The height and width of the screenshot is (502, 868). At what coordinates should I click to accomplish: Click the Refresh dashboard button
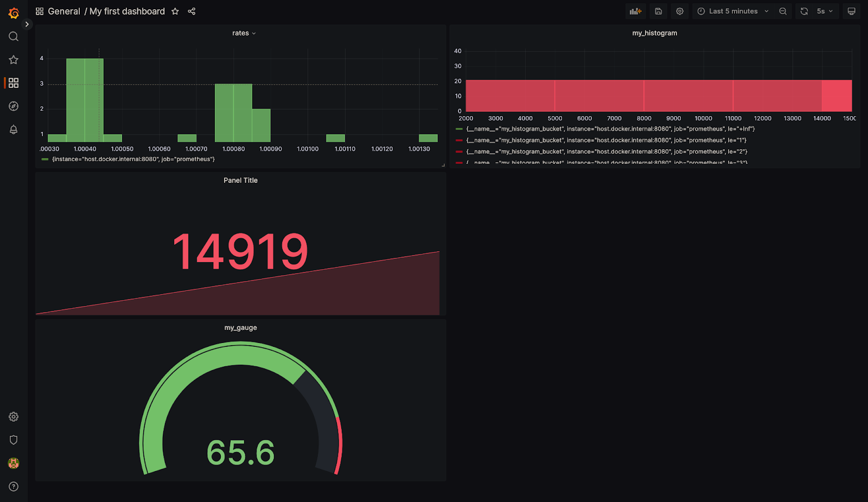point(804,11)
